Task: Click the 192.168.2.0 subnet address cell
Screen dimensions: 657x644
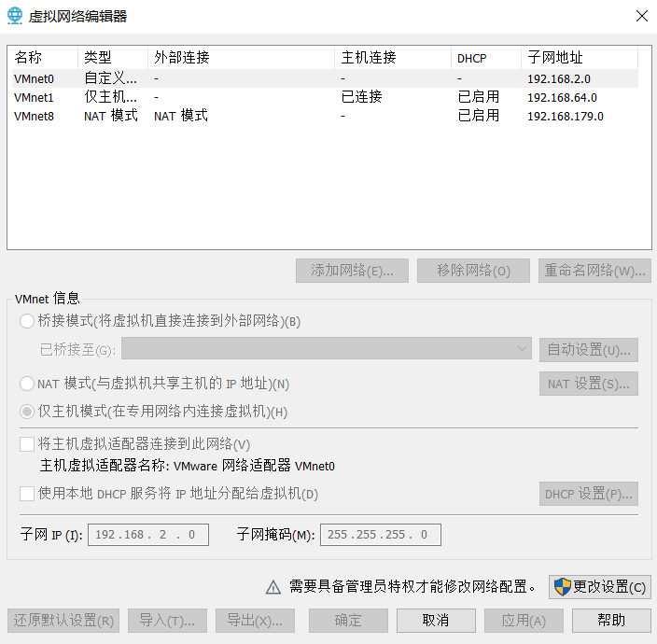Action: [558, 78]
